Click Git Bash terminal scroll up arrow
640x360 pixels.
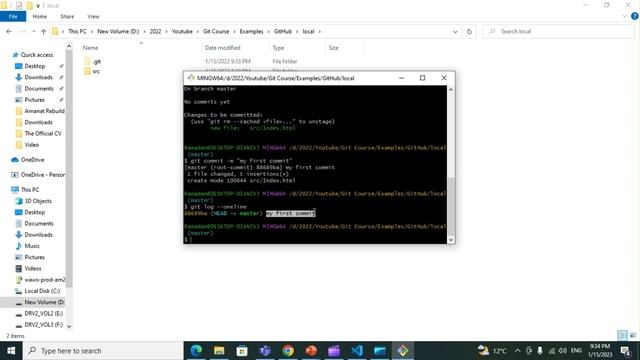pos(451,89)
